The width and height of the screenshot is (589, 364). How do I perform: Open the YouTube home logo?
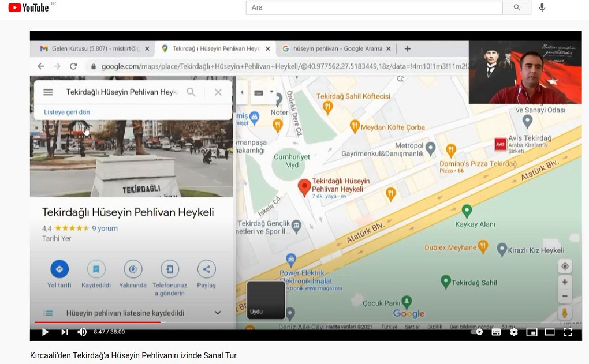[x=28, y=7]
